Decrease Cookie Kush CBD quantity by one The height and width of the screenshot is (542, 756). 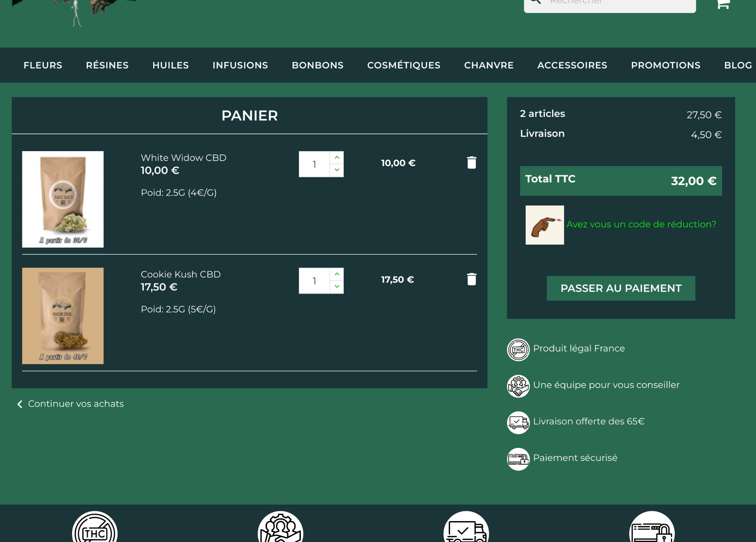337,287
